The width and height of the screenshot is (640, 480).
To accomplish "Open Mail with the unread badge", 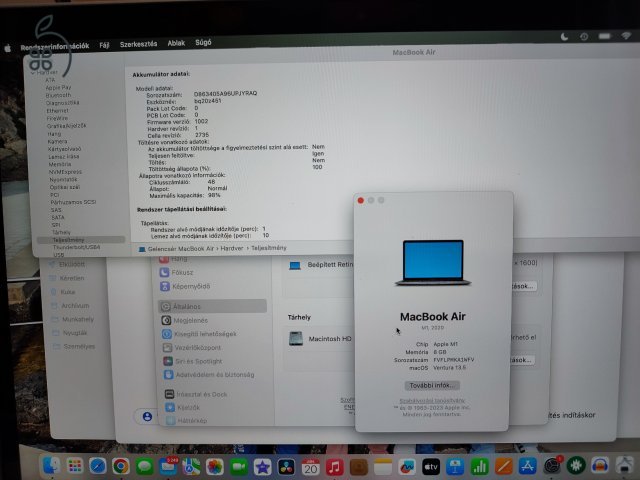I will click(168, 466).
